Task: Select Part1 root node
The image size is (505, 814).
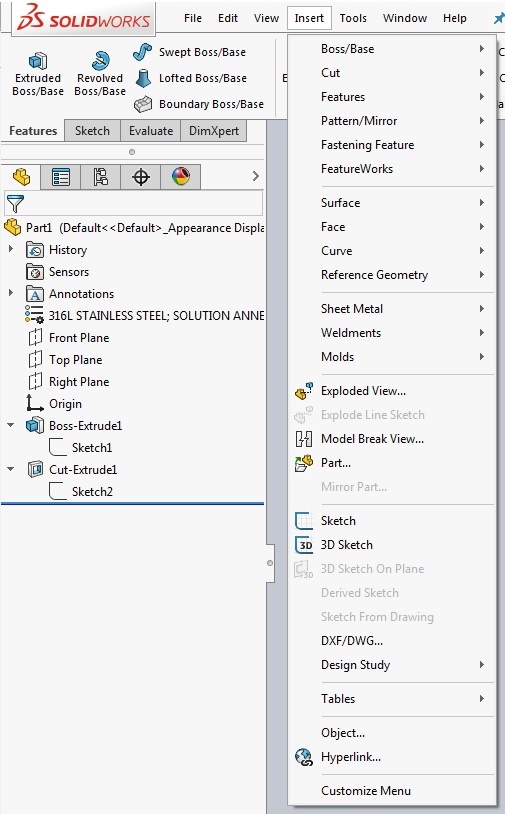Action: [134, 228]
